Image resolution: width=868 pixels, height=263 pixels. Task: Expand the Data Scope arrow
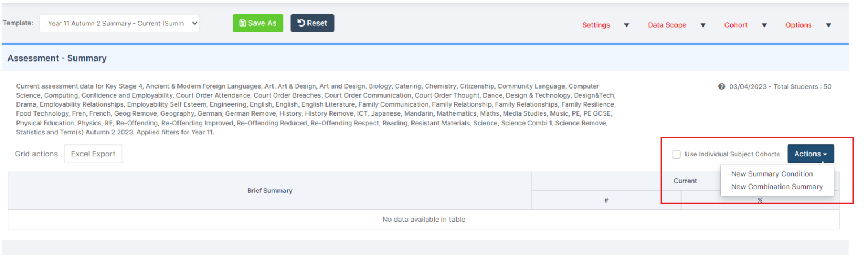pos(704,25)
